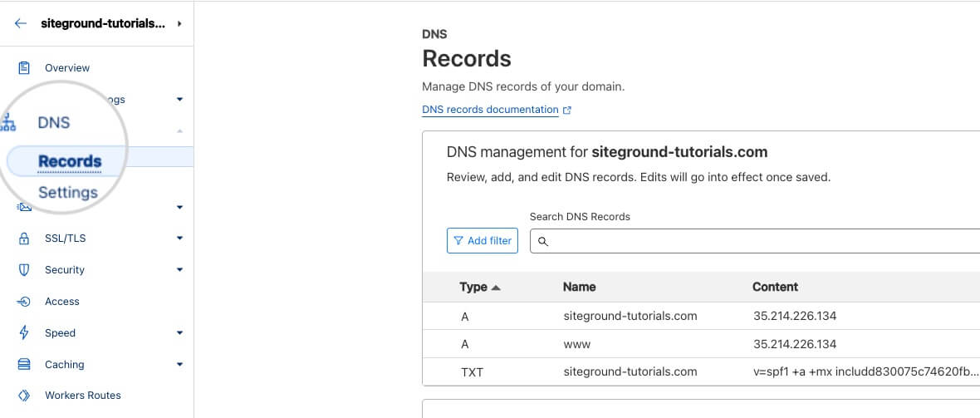
Task: Click the Caching icon in sidebar
Action: point(24,364)
